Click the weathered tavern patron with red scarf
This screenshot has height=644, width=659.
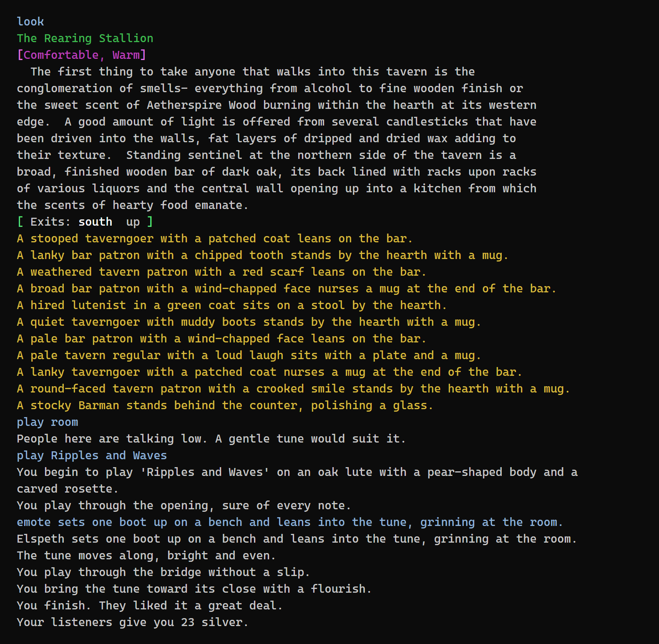(x=222, y=272)
